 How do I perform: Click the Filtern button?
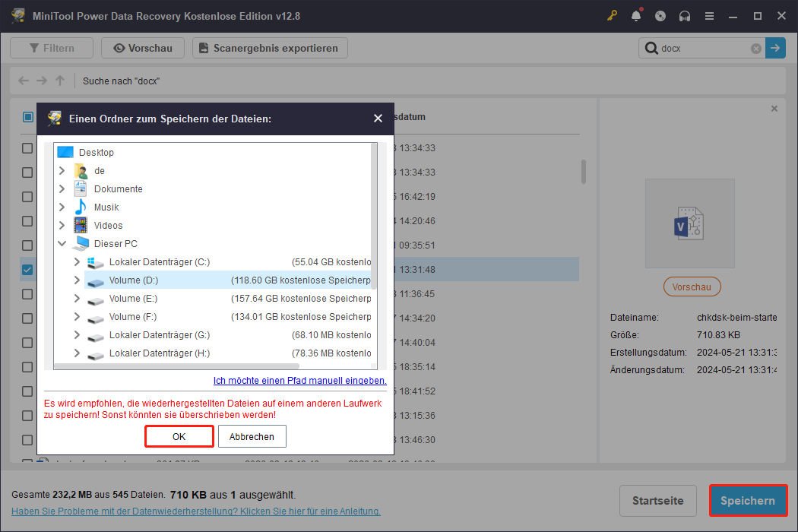[52, 48]
